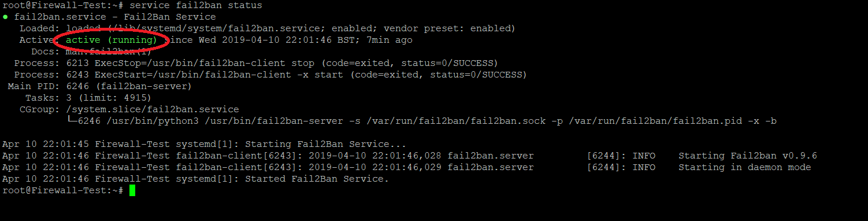Click the red-circled 'active (running)' status text

coord(112,40)
